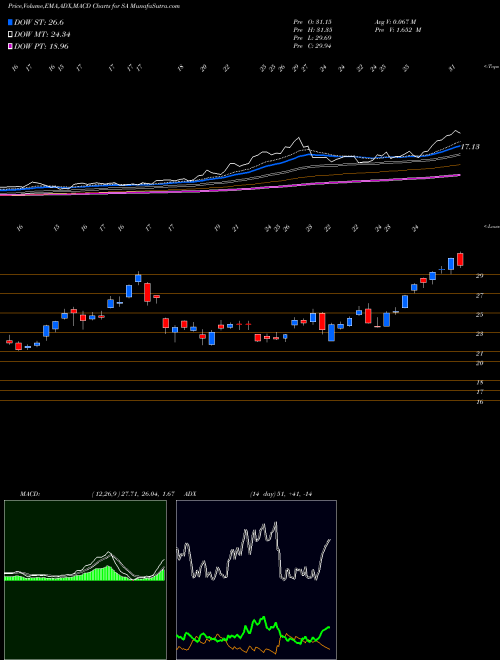This screenshot has height=660, width=500.
Task: Click the 16 price axis label
Action: (x=479, y=402)
